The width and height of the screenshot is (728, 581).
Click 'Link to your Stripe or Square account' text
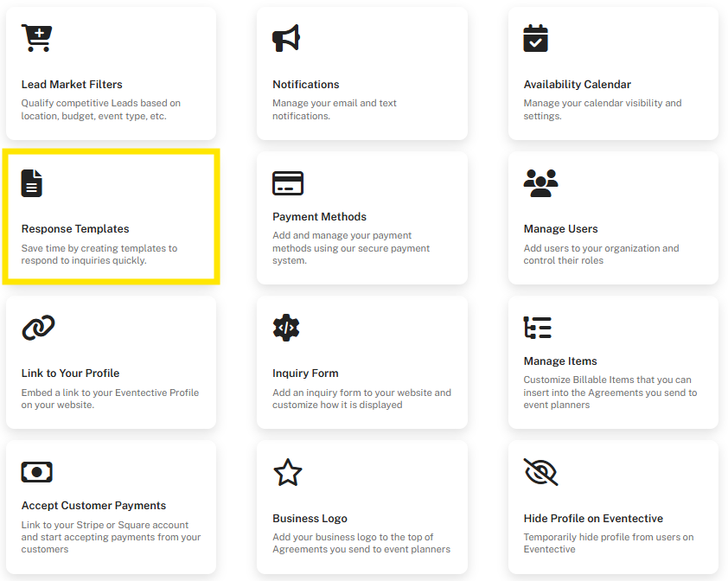[111, 538]
